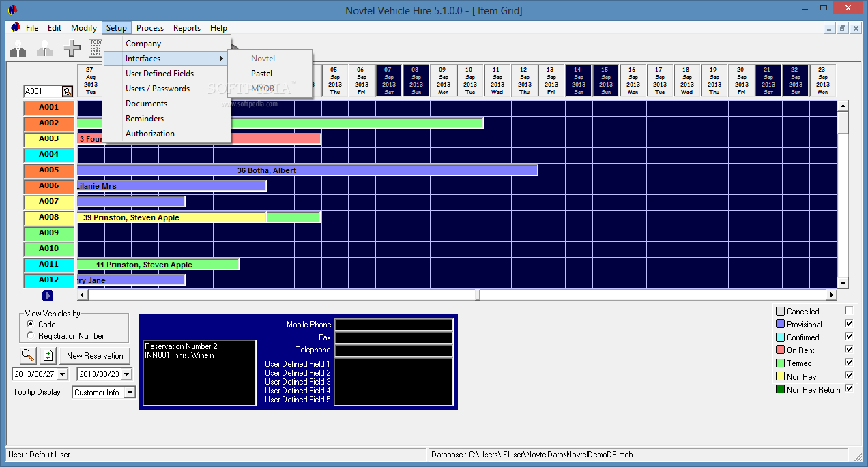Toggle the Cancelled checkbox
This screenshot has height=467, width=868.
click(x=849, y=311)
